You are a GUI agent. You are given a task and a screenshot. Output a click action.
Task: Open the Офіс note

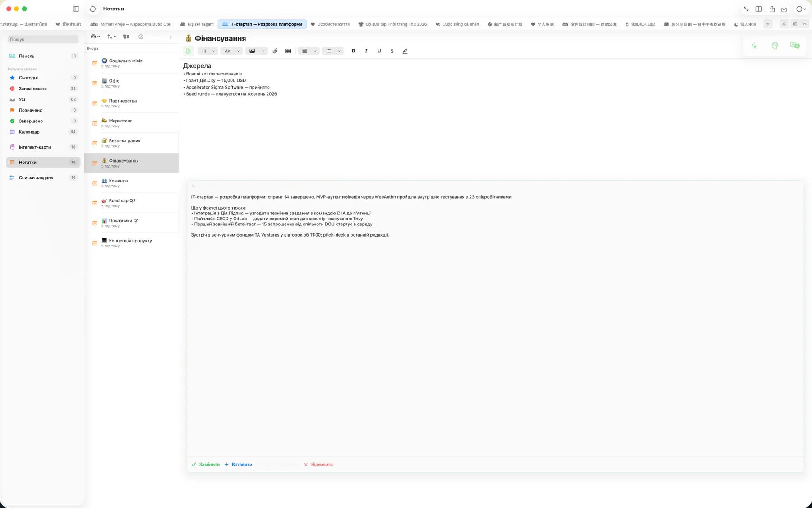[131, 83]
